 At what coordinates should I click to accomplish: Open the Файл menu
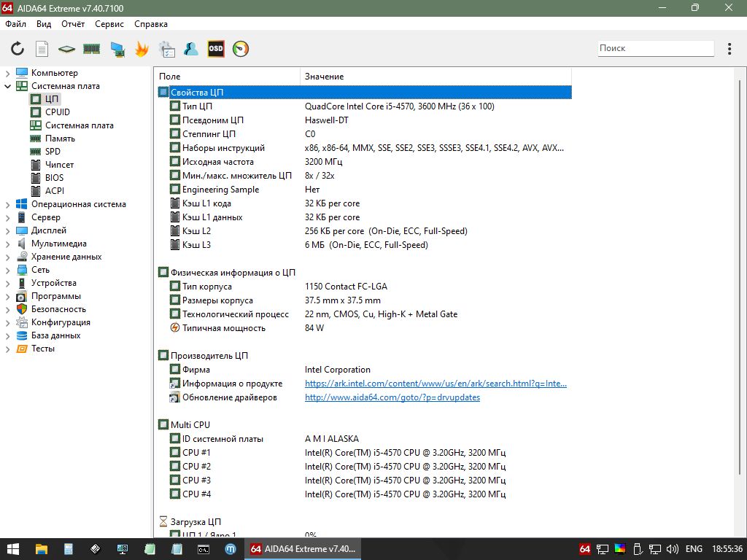point(16,24)
